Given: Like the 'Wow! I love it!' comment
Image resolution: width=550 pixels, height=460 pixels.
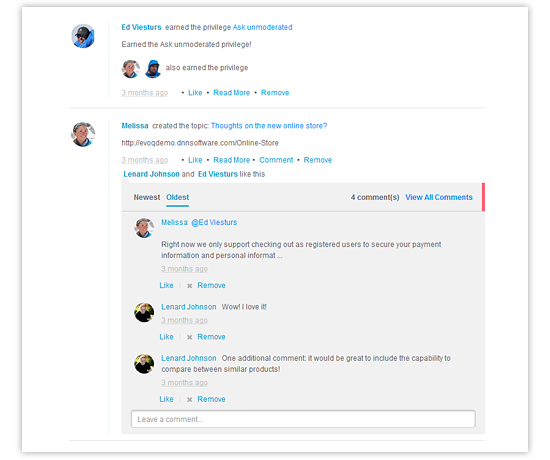Looking at the screenshot, I should [x=166, y=337].
